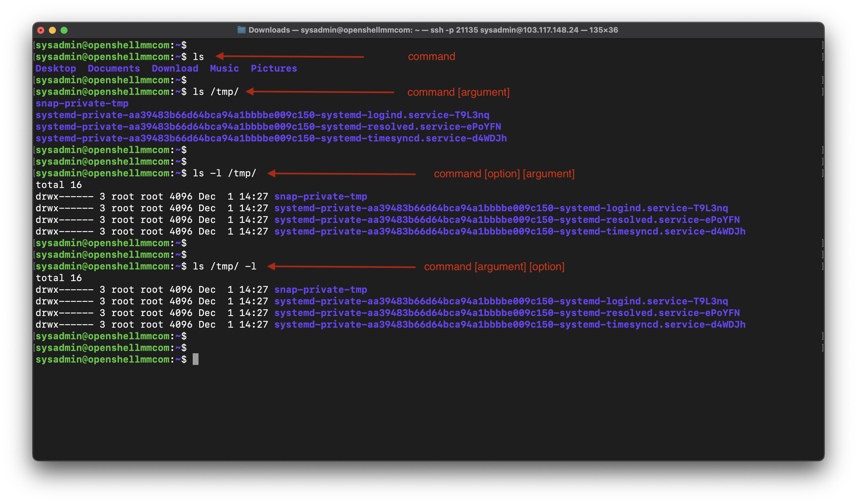Click the 'command [argument]' annotation label
The width and height of the screenshot is (857, 504).
tap(458, 92)
